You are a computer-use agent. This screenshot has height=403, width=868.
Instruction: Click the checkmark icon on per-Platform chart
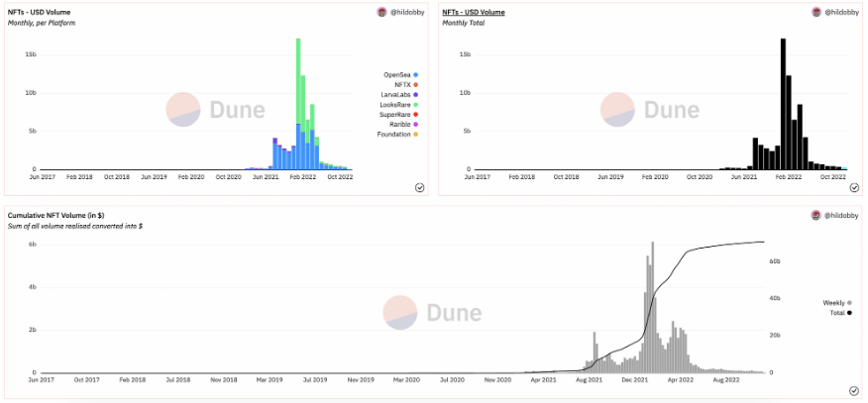419,188
